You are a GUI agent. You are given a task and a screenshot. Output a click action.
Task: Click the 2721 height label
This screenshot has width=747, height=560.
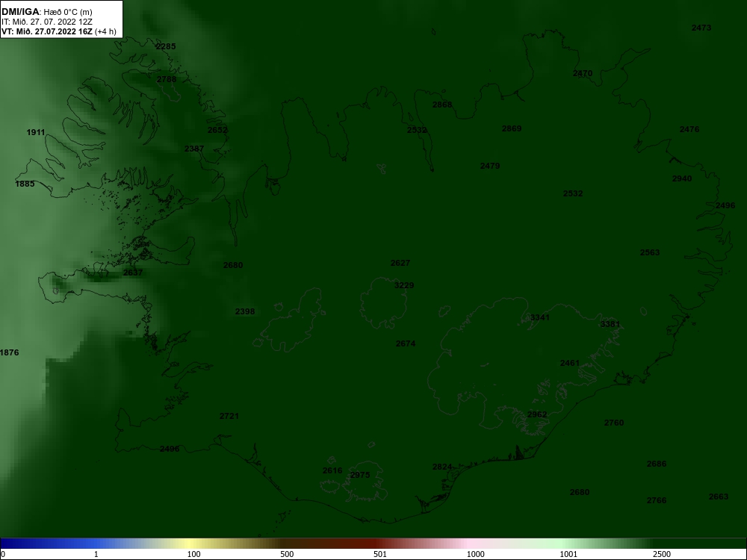pyautogui.click(x=229, y=416)
